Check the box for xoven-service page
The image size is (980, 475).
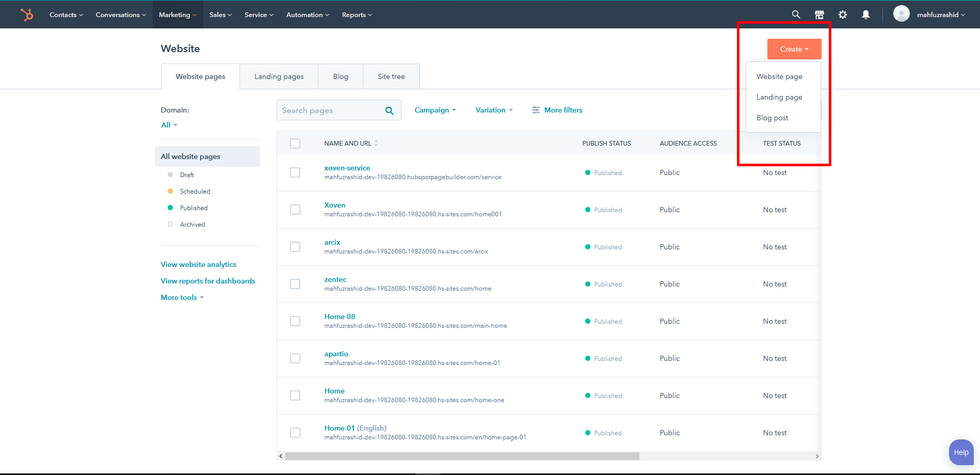[295, 172]
